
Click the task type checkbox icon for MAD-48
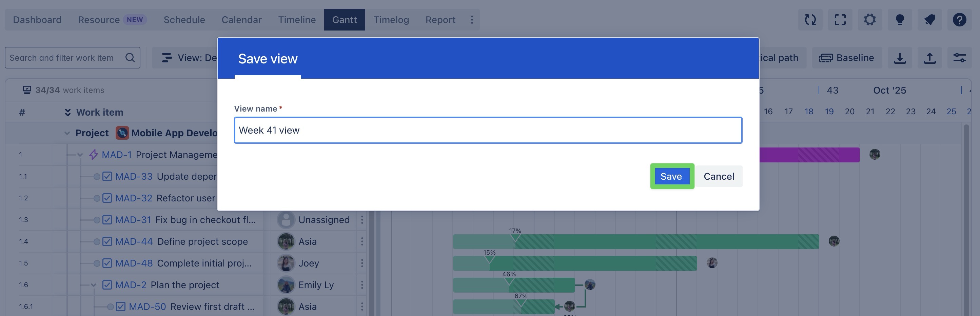click(107, 263)
